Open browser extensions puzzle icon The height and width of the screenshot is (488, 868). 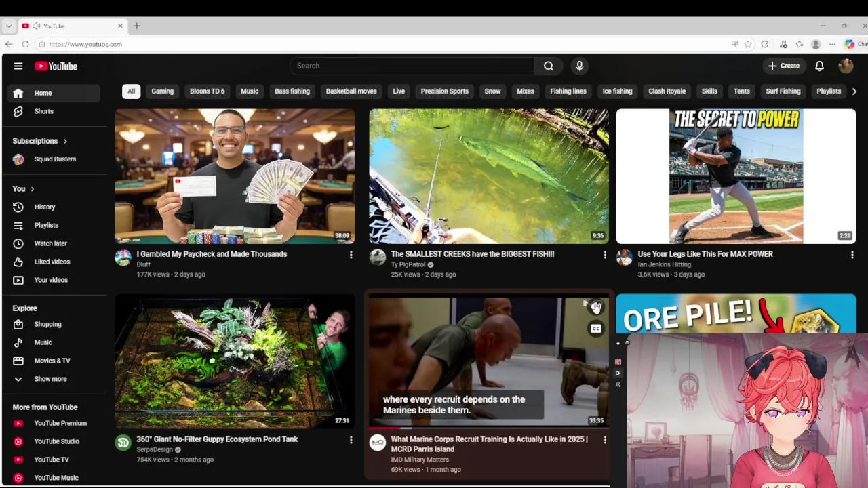pos(765,44)
